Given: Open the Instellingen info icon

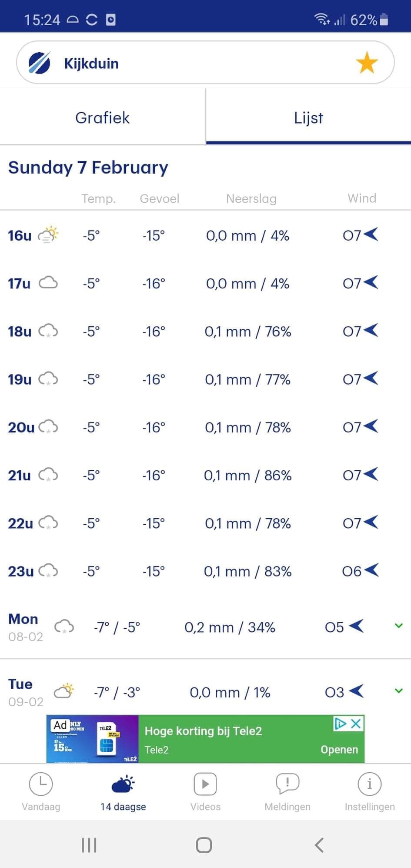Looking at the screenshot, I should (370, 784).
